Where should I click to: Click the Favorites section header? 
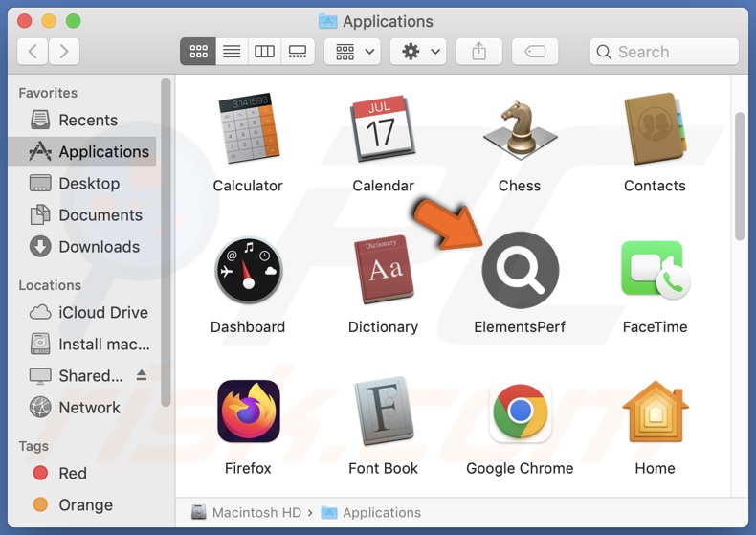coord(48,93)
